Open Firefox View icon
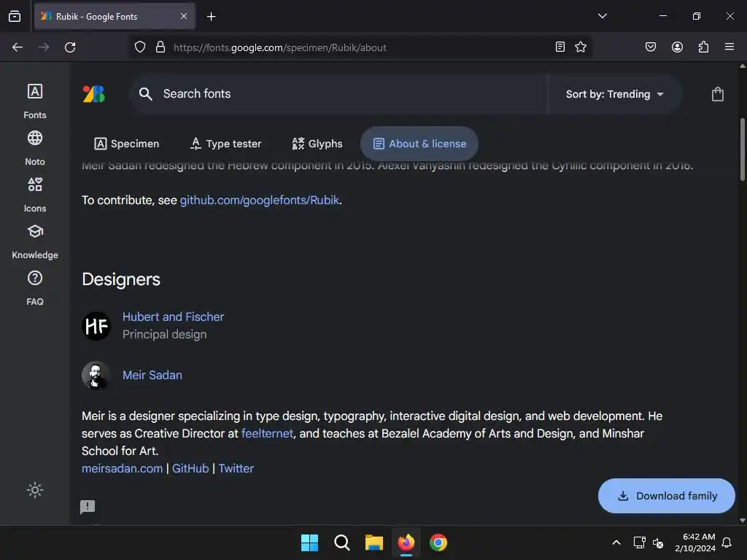 click(x=15, y=16)
